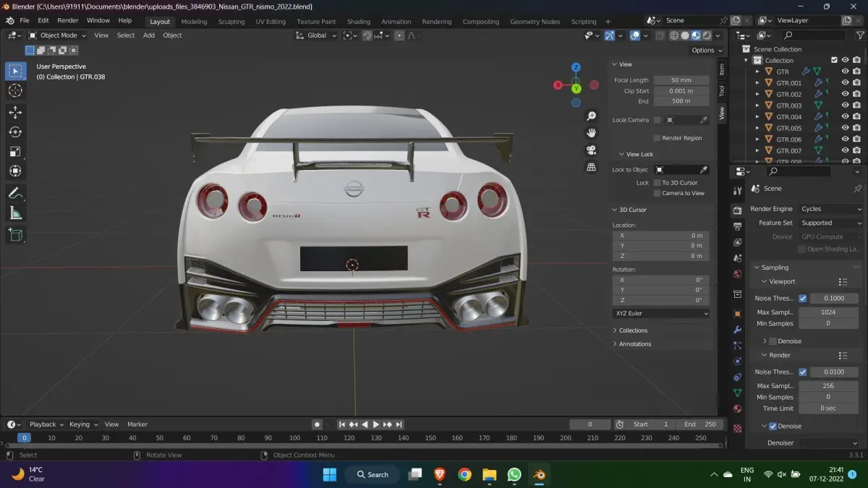
Task: Select the Move tool in toolbar
Action: click(x=15, y=113)
